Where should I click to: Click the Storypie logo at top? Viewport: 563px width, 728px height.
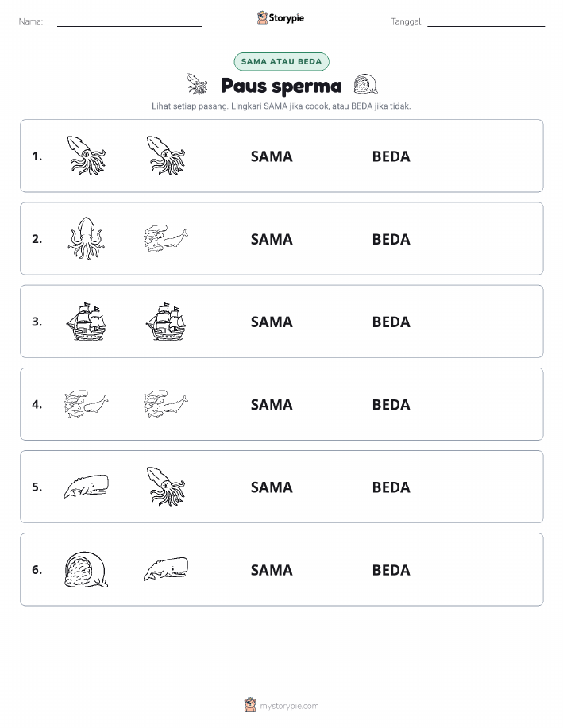(x=280, y=18)
